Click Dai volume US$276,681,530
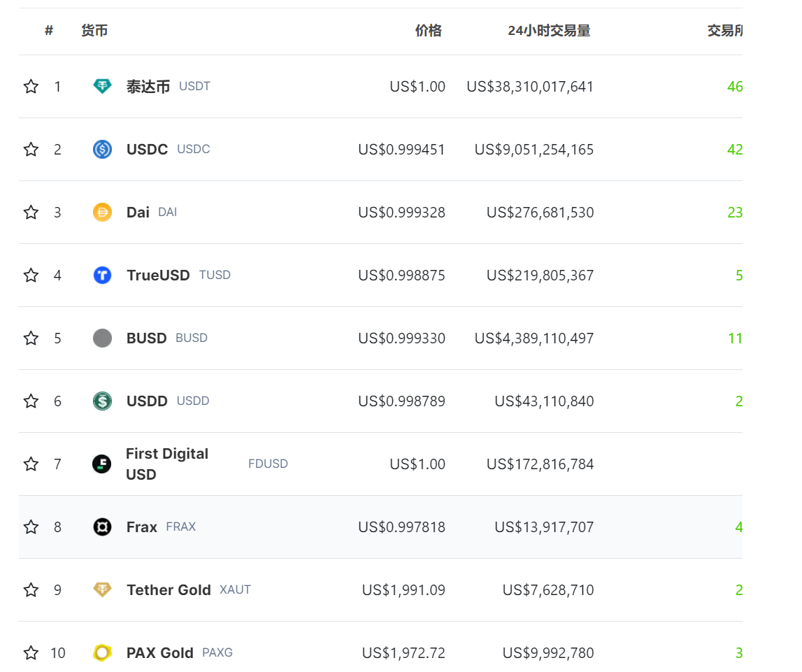The image size is (802, 672). point(540,213)
